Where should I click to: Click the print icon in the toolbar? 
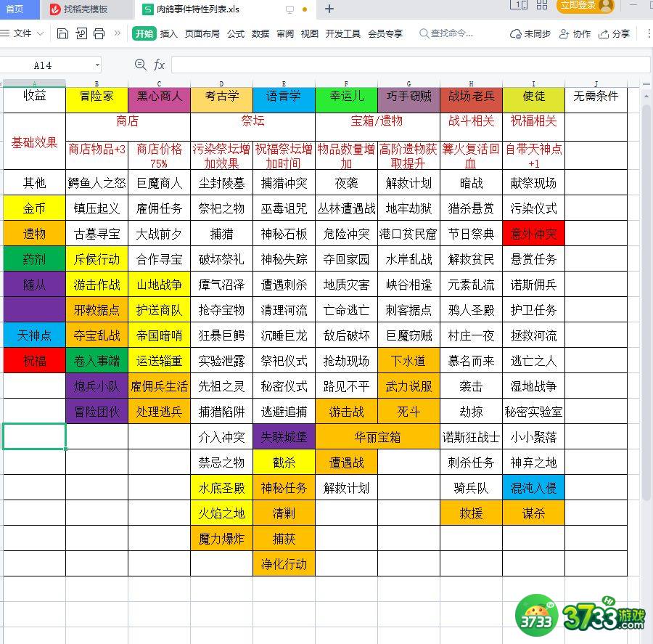point(99,33)
